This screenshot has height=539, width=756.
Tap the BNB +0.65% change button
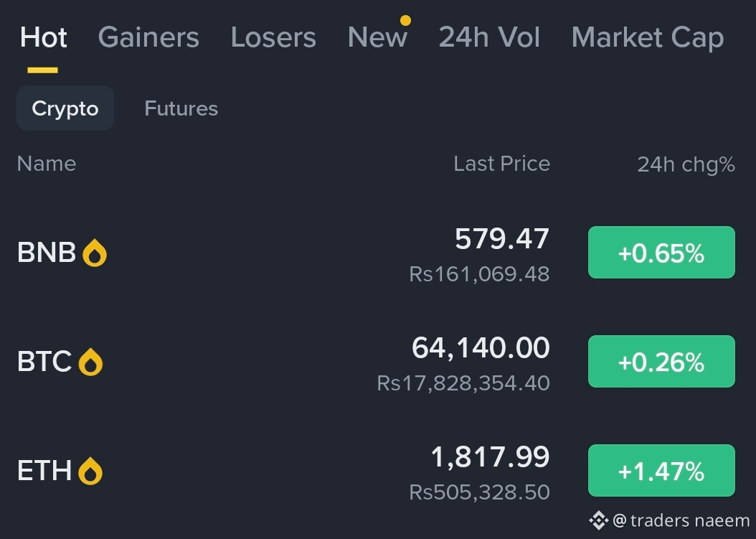[661, 253]
